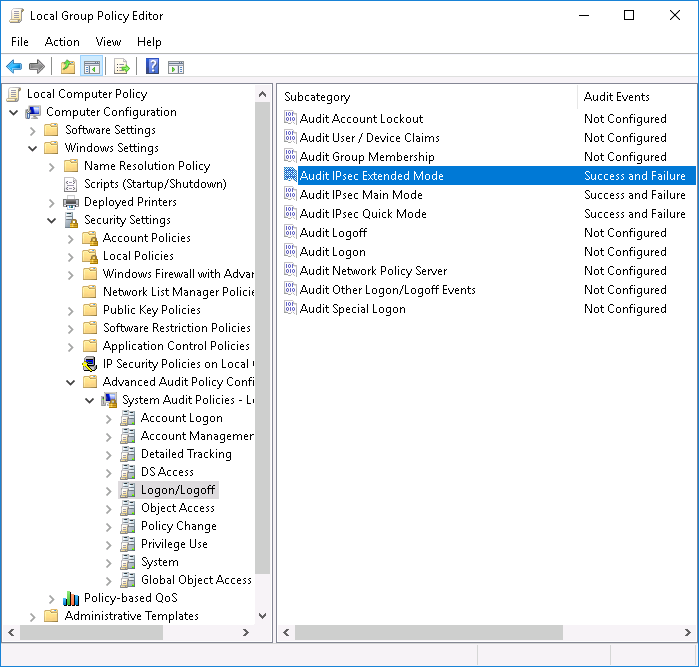
Task: Click the Local Computer Policy scroll icon
Action: point(14,94)
